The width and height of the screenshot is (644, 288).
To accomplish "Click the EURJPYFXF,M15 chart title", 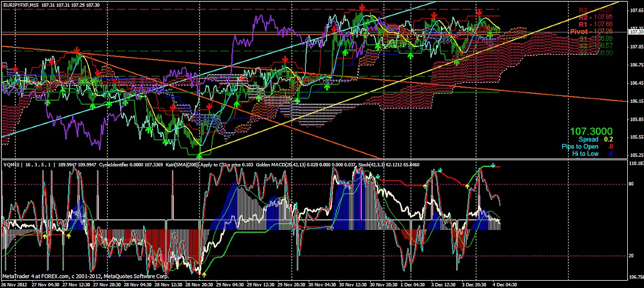I will pos(22,4).
